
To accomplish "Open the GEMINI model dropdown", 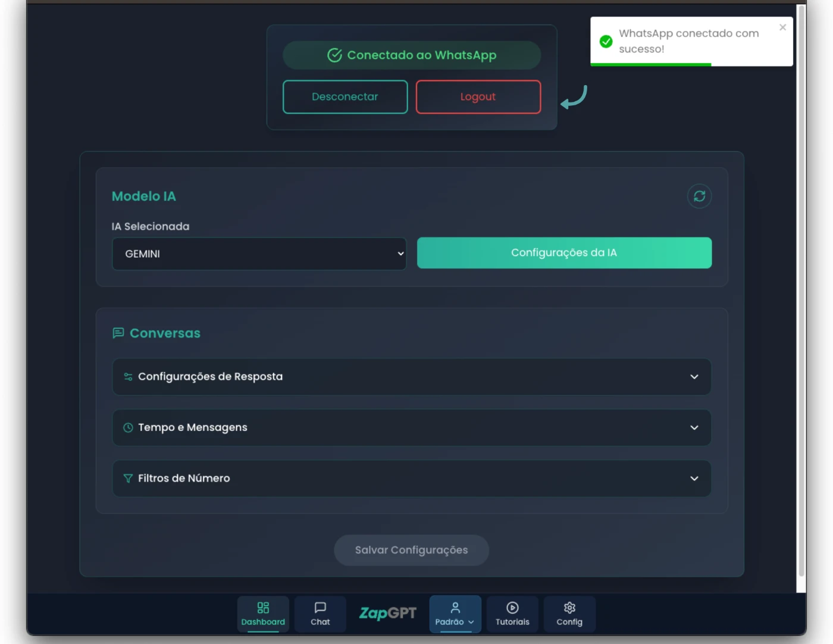I will pyautogui.click(x=259, y=254).
